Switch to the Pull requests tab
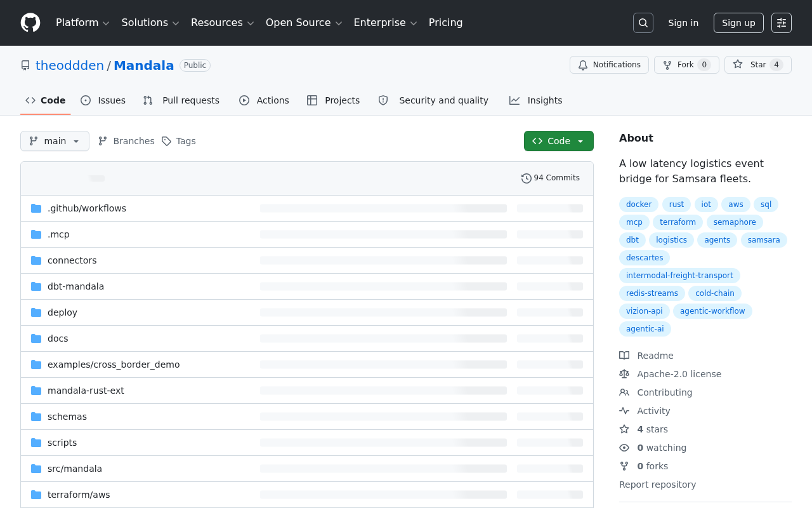The image size is (812, 508). tap(181, 100)
